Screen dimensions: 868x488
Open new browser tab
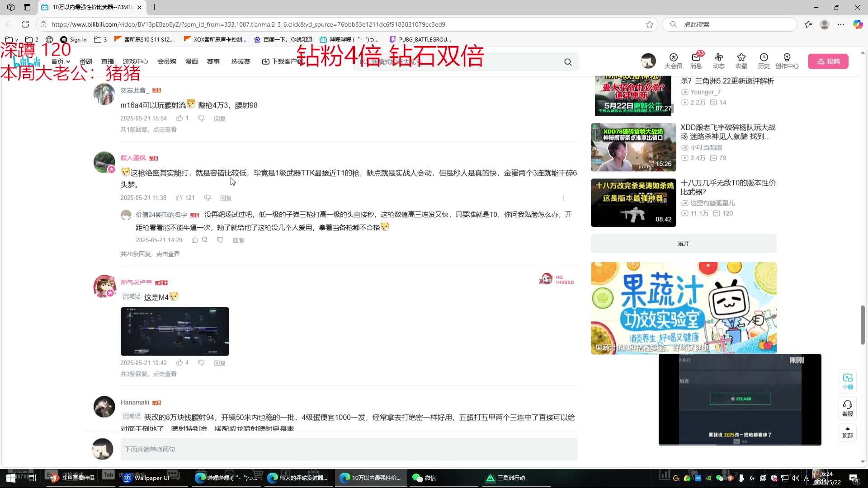click(154, 7)
